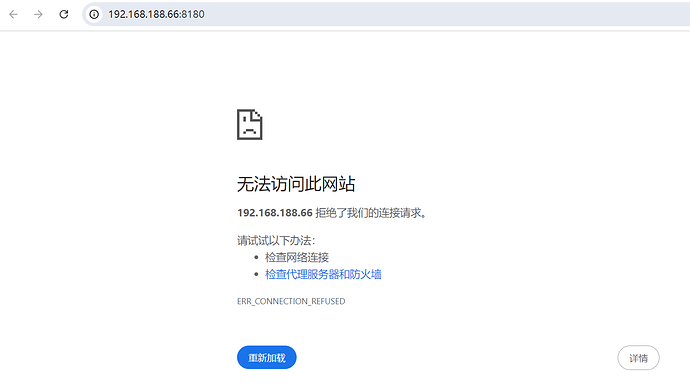The image size is (690, 385).
Task: Click the 检查网络连接 suggestion text
Action: [x=297, y=257]
